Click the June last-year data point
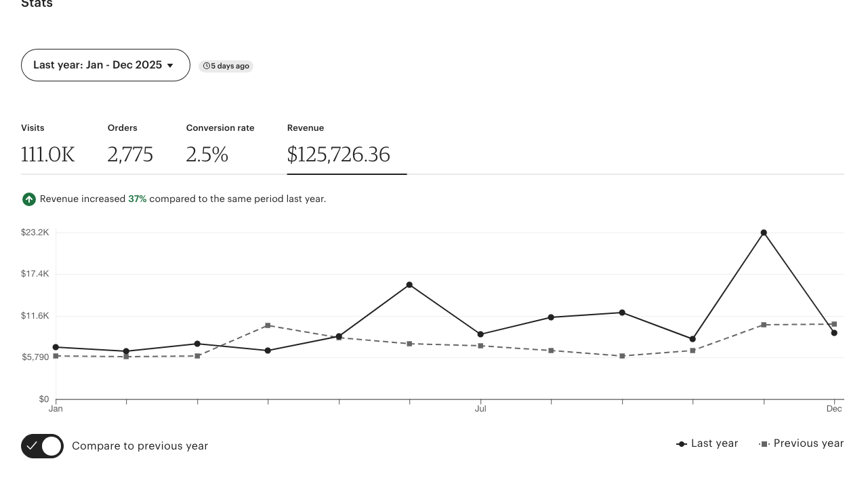 click(409, 285)
